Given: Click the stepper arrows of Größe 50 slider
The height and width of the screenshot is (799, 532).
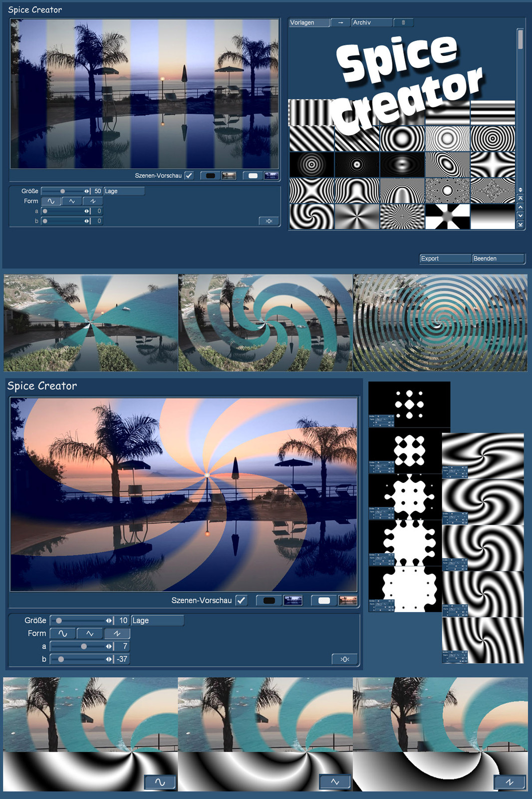Looking at the screenshot, I should coord(87,191).
